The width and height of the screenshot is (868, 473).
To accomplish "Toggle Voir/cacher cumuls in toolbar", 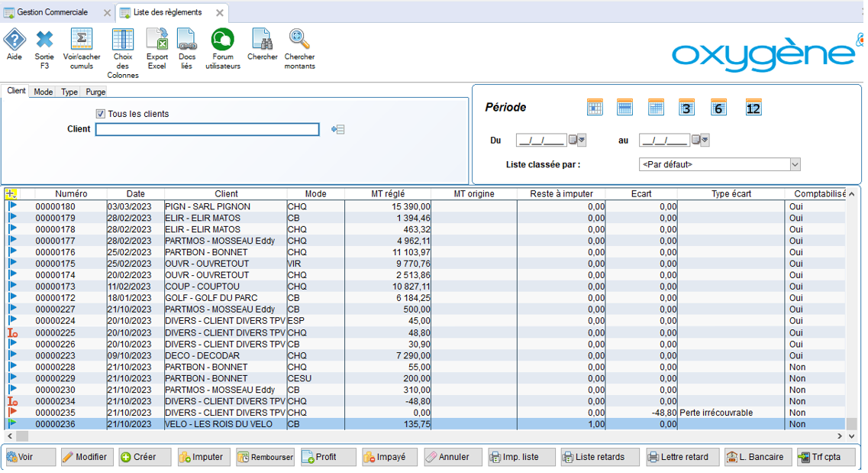I will [81, 40].
